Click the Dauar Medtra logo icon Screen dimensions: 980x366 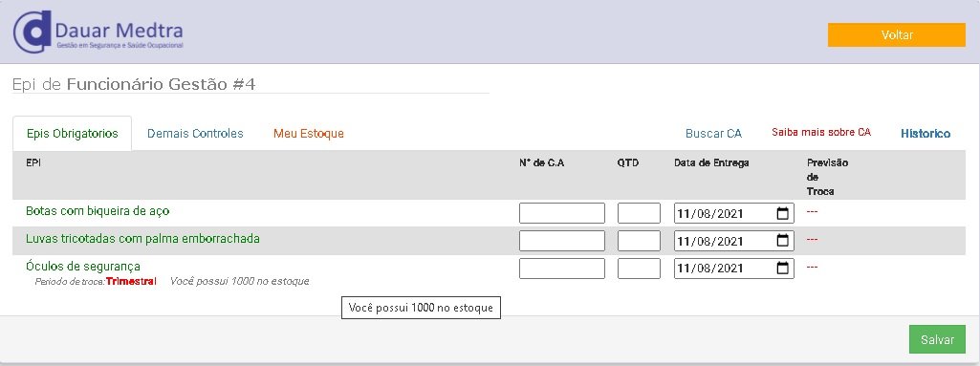point(32,32)
